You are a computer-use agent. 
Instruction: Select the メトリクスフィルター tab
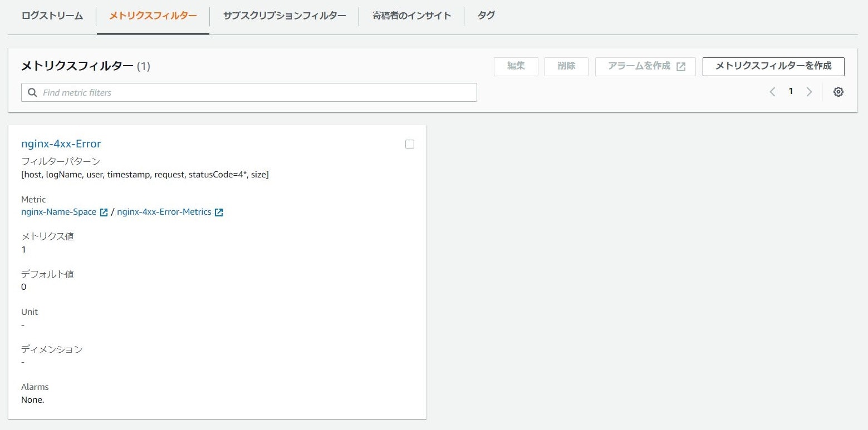pyautogui.click(x=153, y=16)
